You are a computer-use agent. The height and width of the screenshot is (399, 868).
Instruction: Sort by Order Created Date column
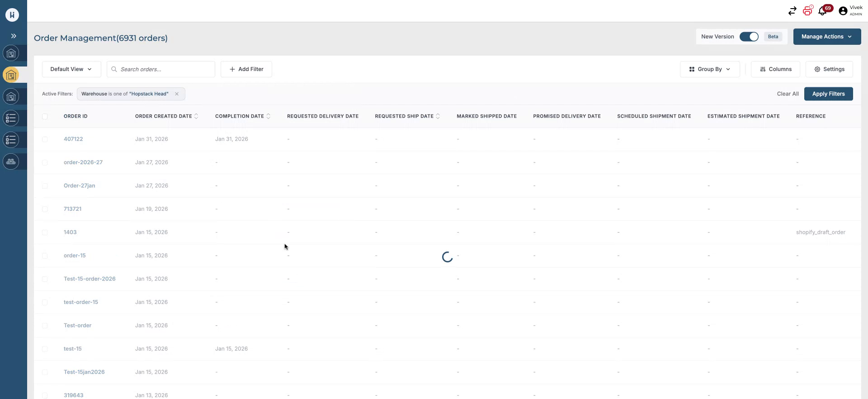point(196,116)
